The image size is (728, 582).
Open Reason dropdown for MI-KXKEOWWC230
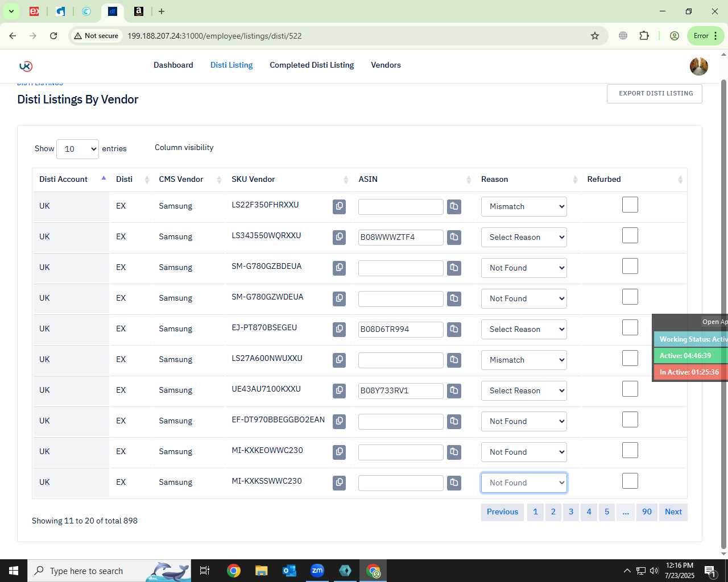point(524,452)
